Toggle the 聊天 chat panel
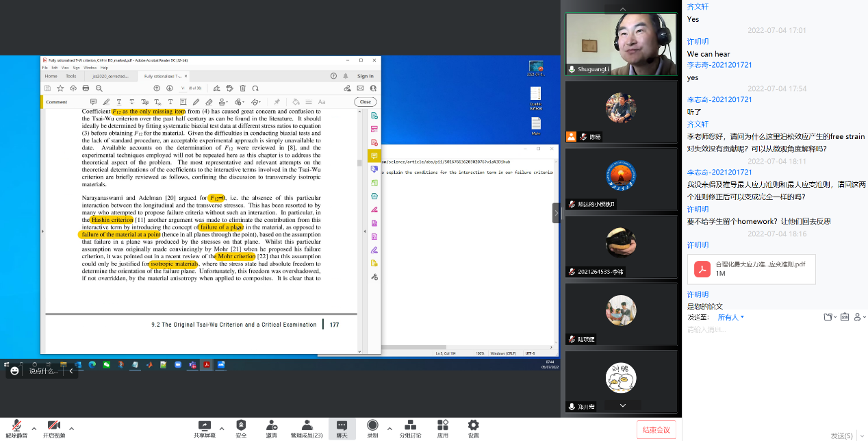The width and height of the screenshot is (868, 441). pos(342,425)
